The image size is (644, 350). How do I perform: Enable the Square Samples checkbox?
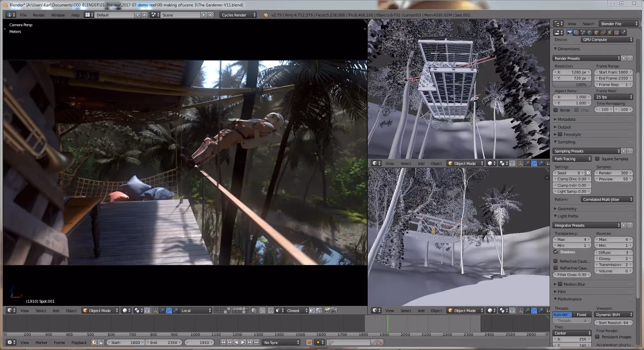pyautogui.click(x=597, y=159)
